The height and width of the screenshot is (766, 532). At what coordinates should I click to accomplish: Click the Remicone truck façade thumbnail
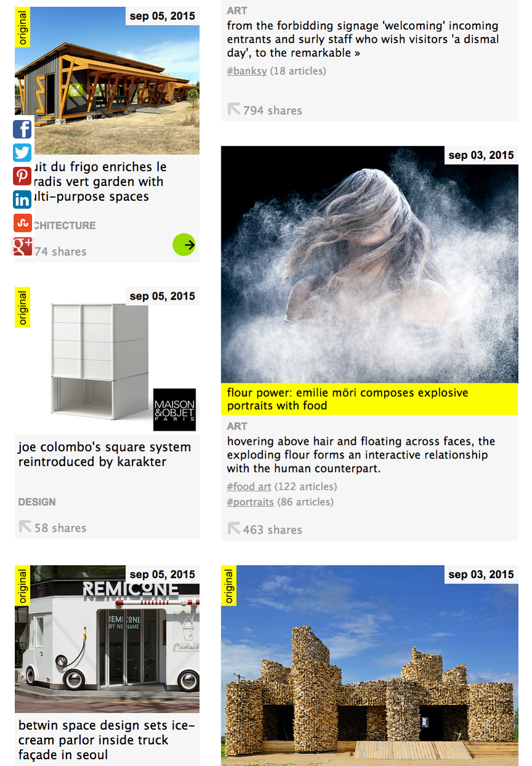[107, 639]
